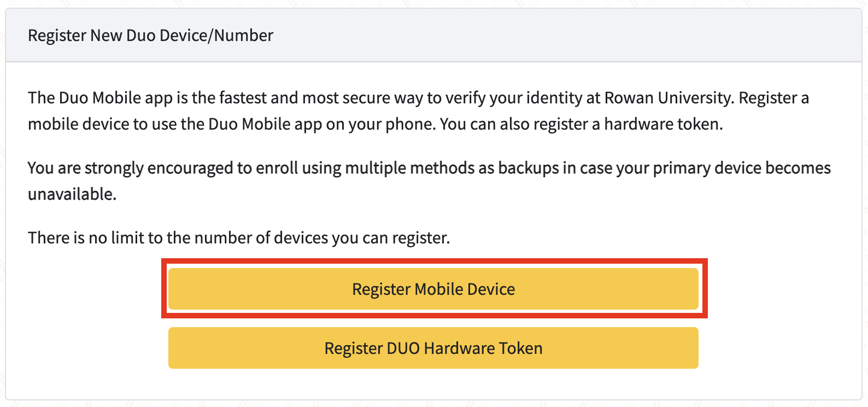The height and width of the screenshot is (407, 868).
Task: Click the Register New Duo Device/Number header
Action: point(150,35)
